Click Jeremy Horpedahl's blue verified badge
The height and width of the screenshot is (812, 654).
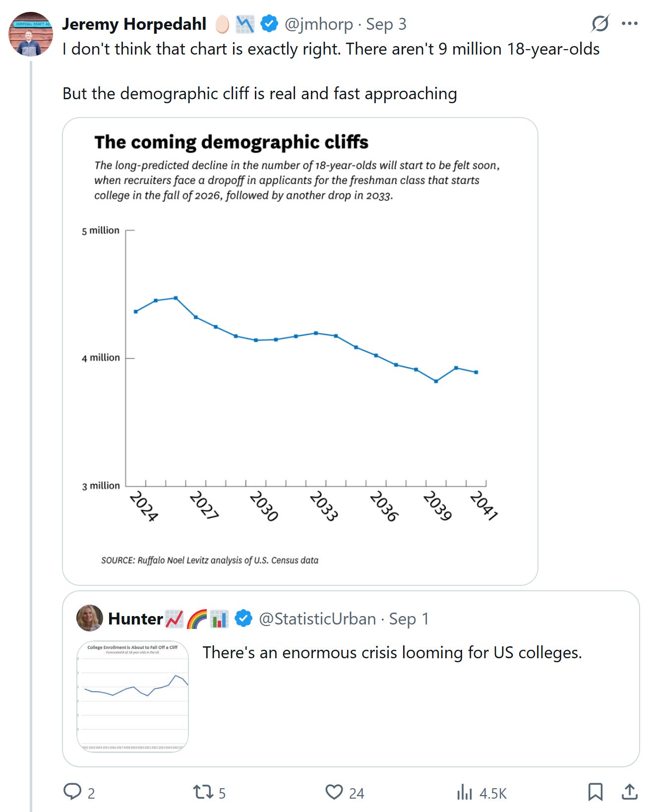click(269, 24)
